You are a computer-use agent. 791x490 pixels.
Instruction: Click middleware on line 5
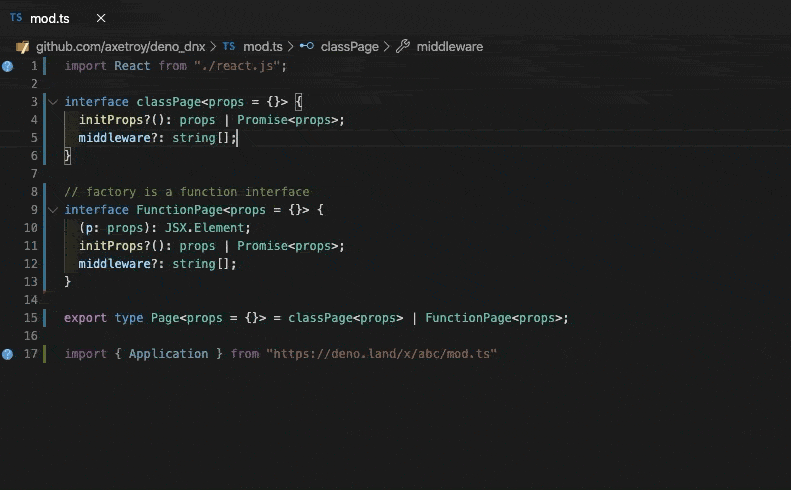point(115,138)
